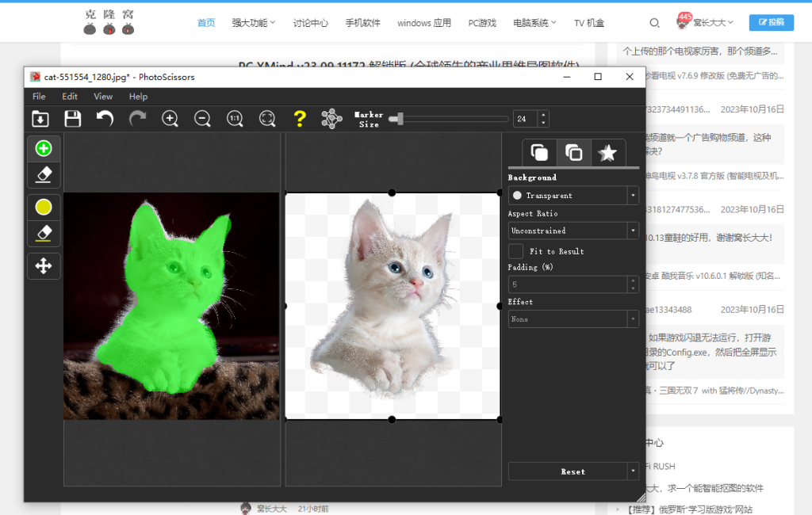Image resolution: width=812 pixels, height=515 pixels.
Task: Expand the 强大功能 menu on the website
Action: (x=254, y=23)
